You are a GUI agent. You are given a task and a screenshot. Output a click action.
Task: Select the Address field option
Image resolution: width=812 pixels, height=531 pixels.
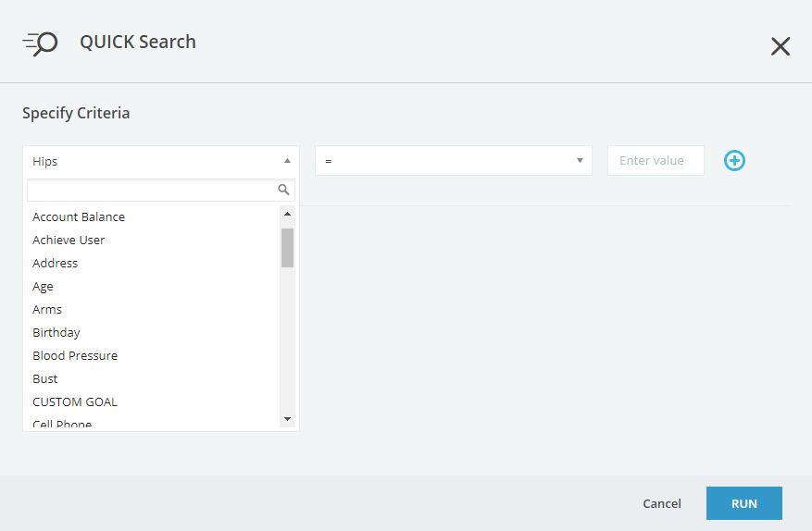tap(55, 264)
